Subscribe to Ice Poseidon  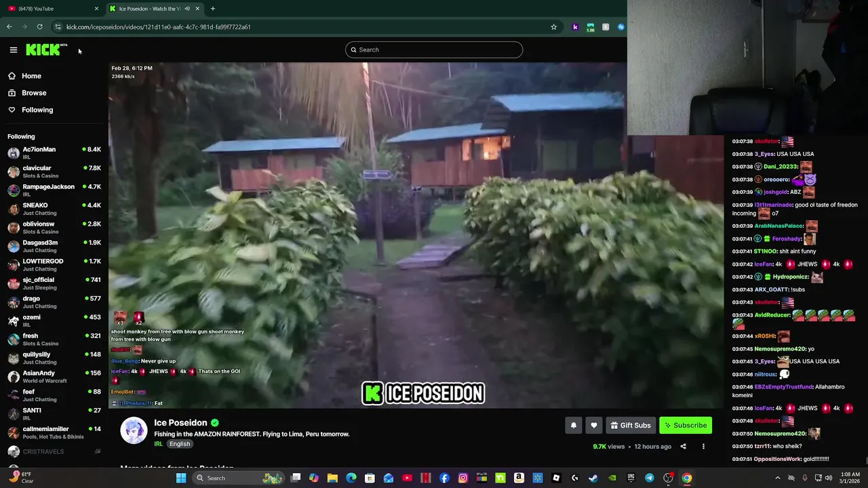(686, 425)
